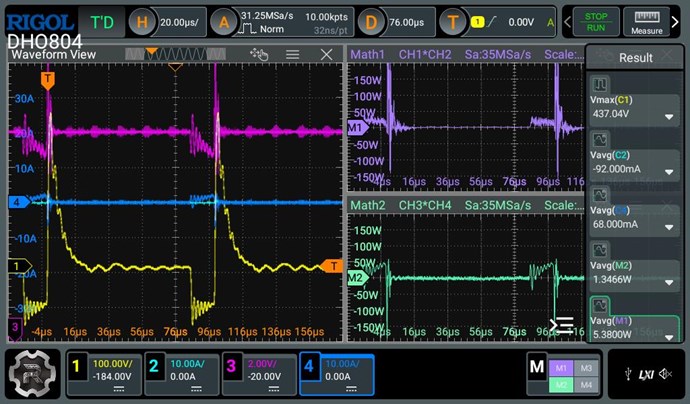The width and height of the screenshot is (690, 404).
Task: Click the RIGOL logo button
Action: click(40, 22)
